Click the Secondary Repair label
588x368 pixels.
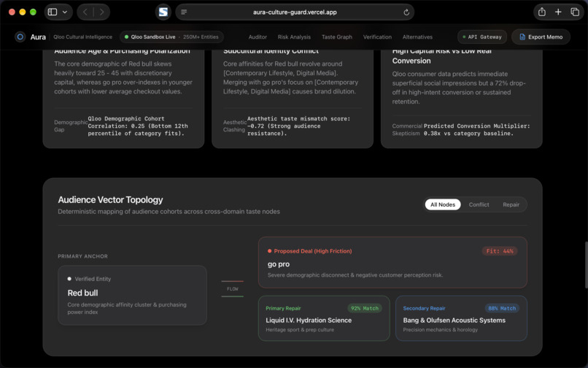click(424, 308)
